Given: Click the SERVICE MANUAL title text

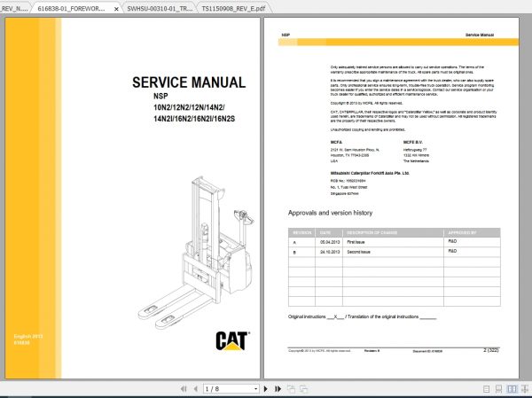Looking at the screenshot, I should coord(189,82).
